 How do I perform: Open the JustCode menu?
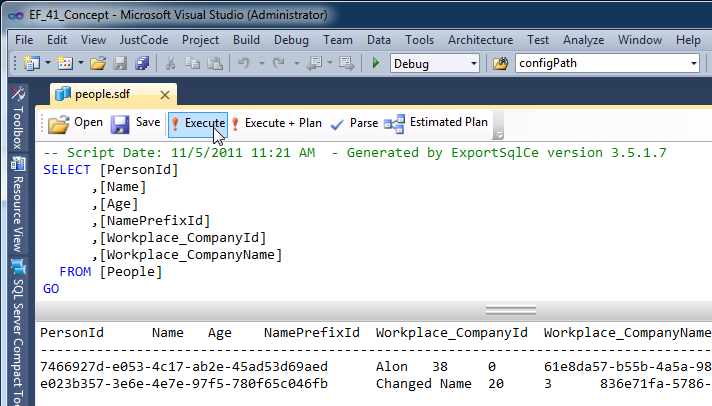point(143,40)
